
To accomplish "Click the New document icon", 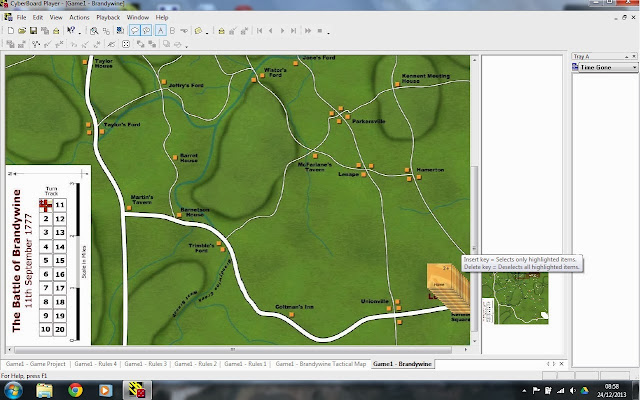I will click(11, 31).
